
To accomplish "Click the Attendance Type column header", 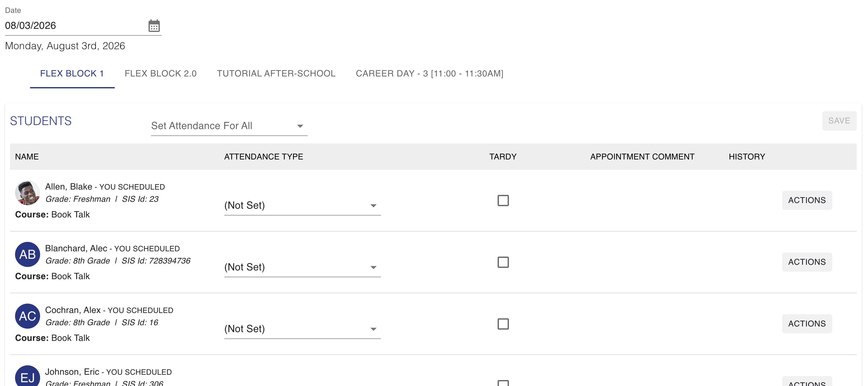I will coord(264,157).
